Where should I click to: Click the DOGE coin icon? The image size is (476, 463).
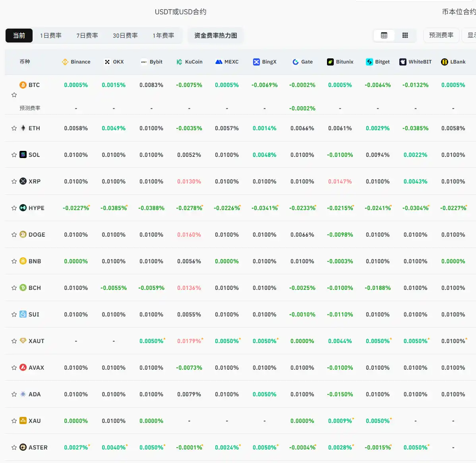tap(23, 234)
